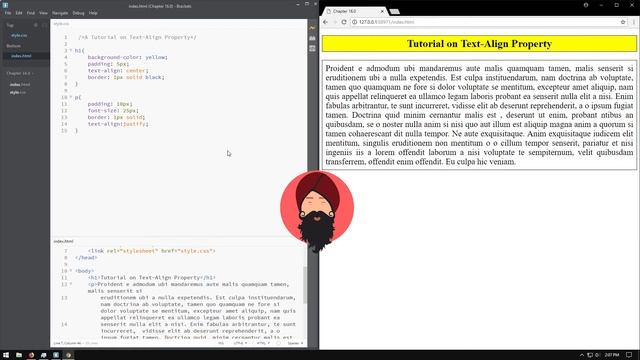640x360 pixels.
Task: Click the volume icon in system tray
Action: pyautogui.click(x=597, y=355)
